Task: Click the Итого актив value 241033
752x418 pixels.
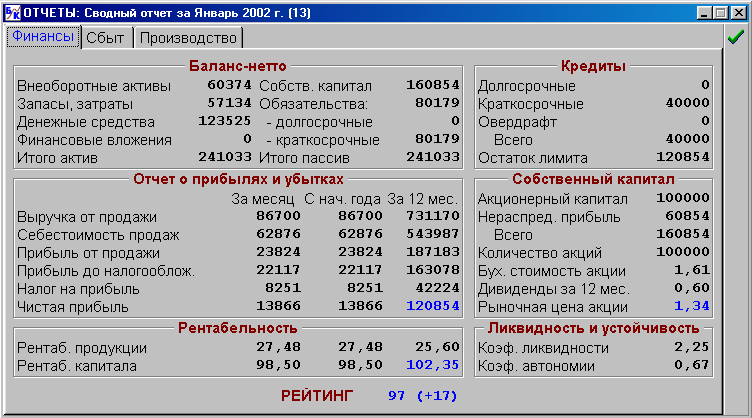Action: (x=221, y=157)
